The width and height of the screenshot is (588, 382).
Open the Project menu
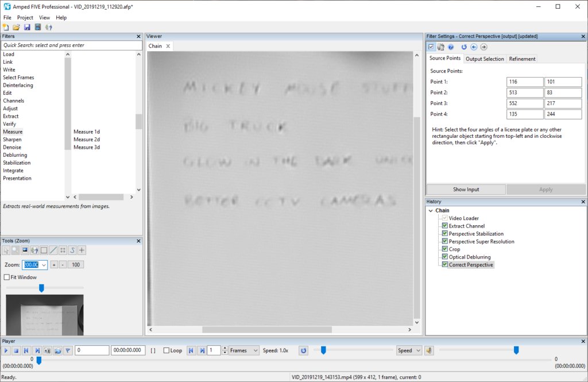(25, 18)
